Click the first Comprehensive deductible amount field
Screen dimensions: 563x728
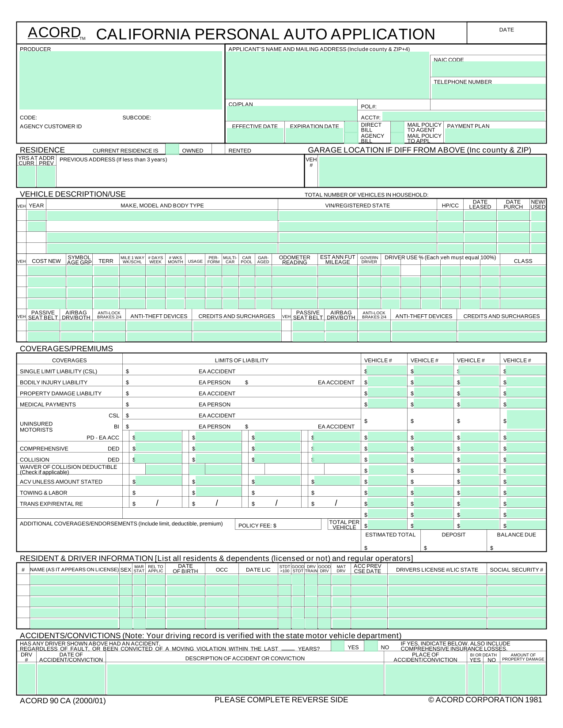coord(158,447)
